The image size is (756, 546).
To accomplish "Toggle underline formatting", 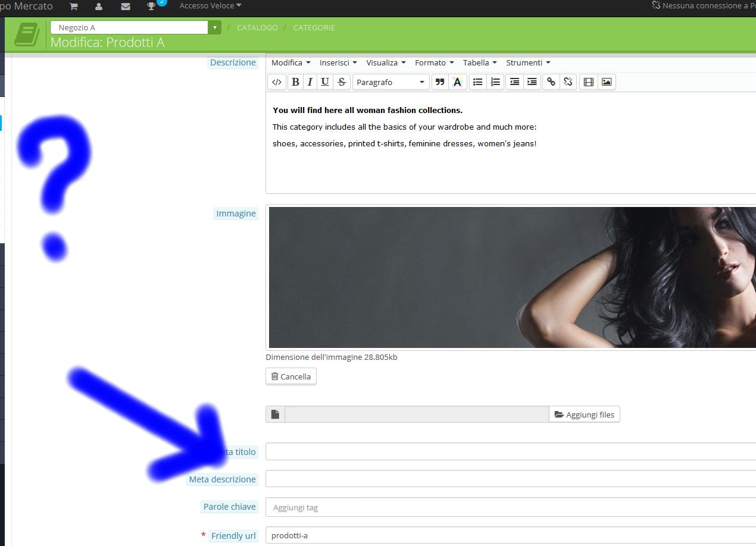I will coord(325,82).
